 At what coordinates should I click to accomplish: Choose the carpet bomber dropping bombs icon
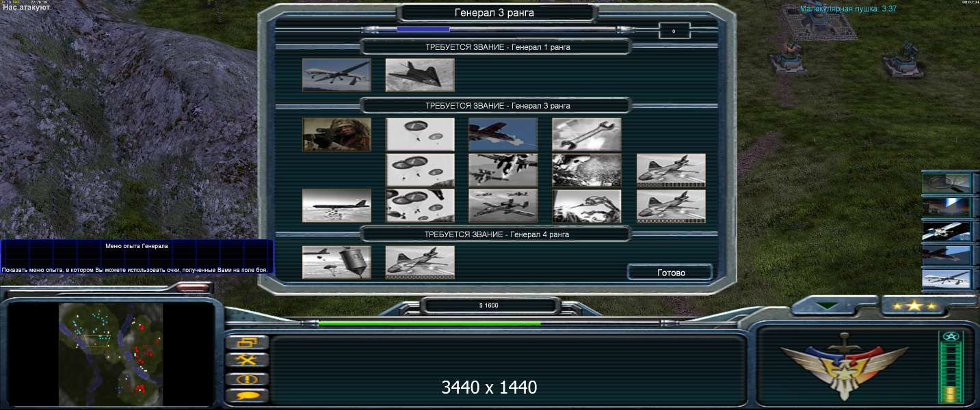[x=336, y=206]
